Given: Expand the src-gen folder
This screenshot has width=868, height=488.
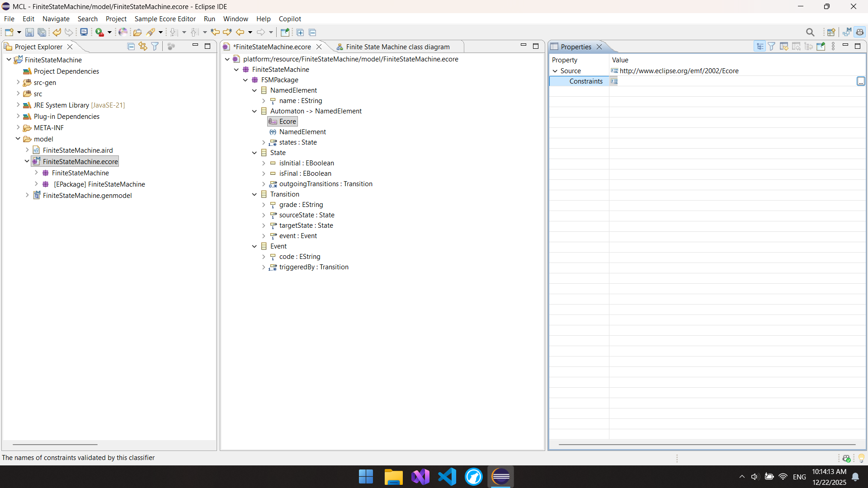Looking at the screenshot, I should pos(18,82).
